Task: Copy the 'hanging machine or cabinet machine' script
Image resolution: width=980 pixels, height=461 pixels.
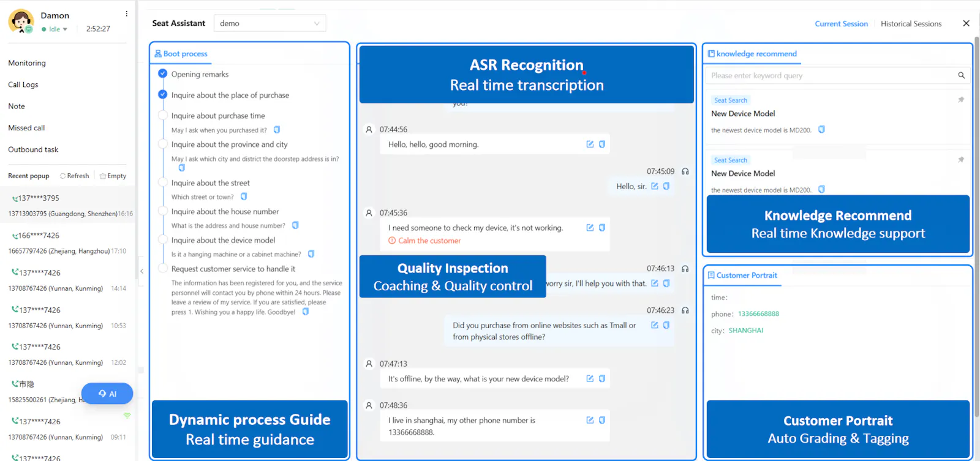Action: 311,254
